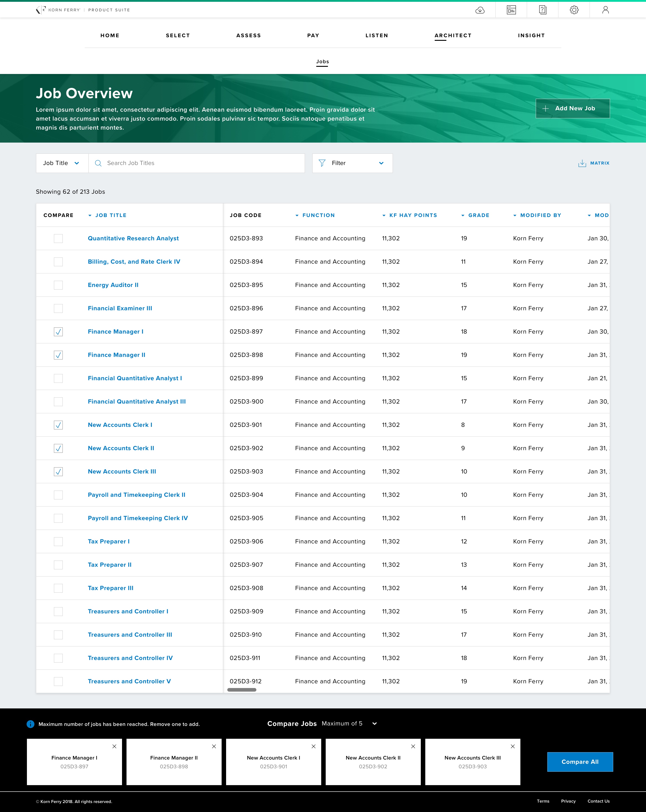Click job code 025D3-900
Viewport: 646px width, 812px height.
(247, 402)
